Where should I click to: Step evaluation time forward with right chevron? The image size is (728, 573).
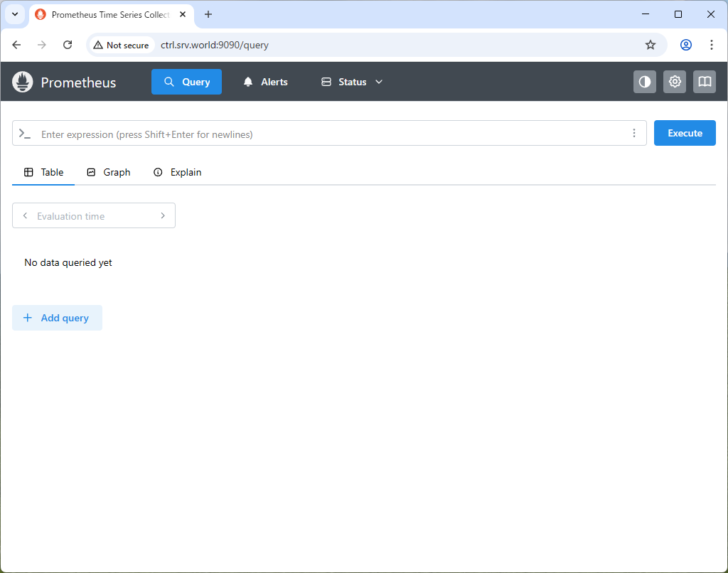[x=163, y=216]
